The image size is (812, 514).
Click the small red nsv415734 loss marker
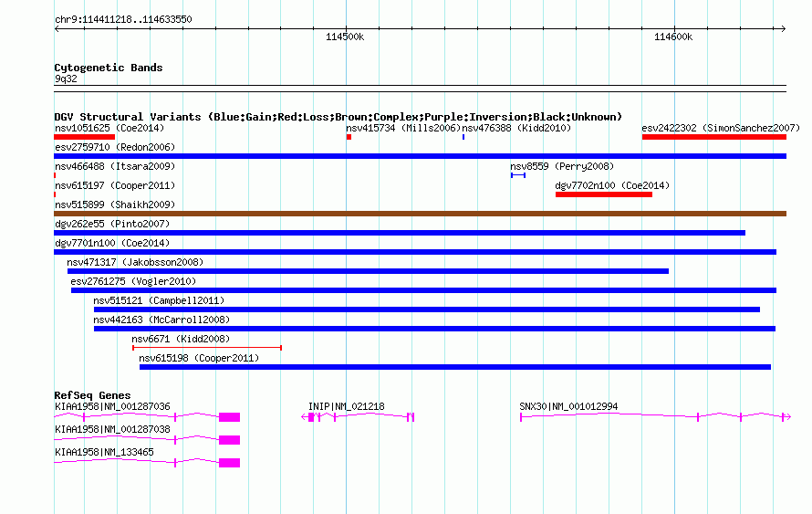349,137
